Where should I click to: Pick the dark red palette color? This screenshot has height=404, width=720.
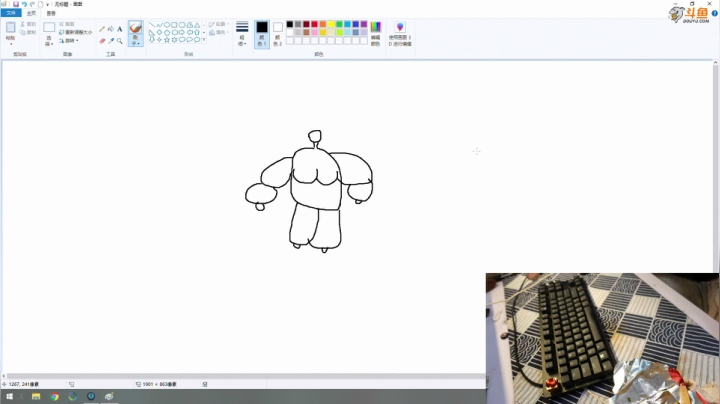click(306, 24)
